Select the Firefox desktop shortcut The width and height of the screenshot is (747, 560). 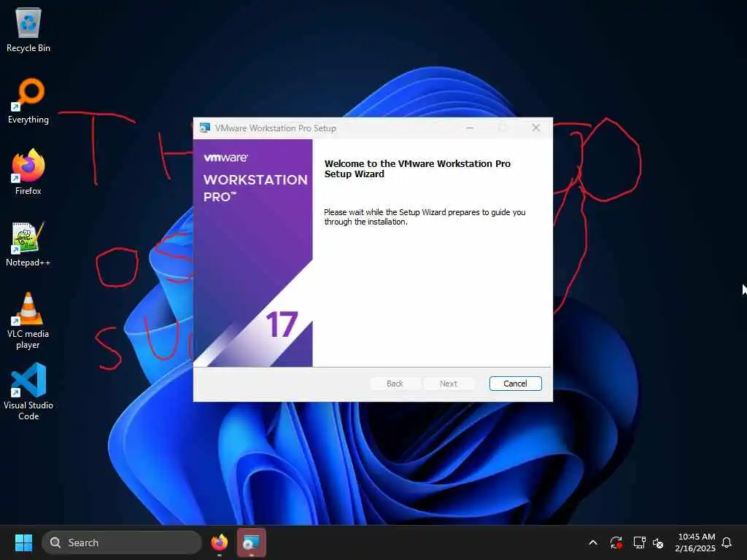28,172
